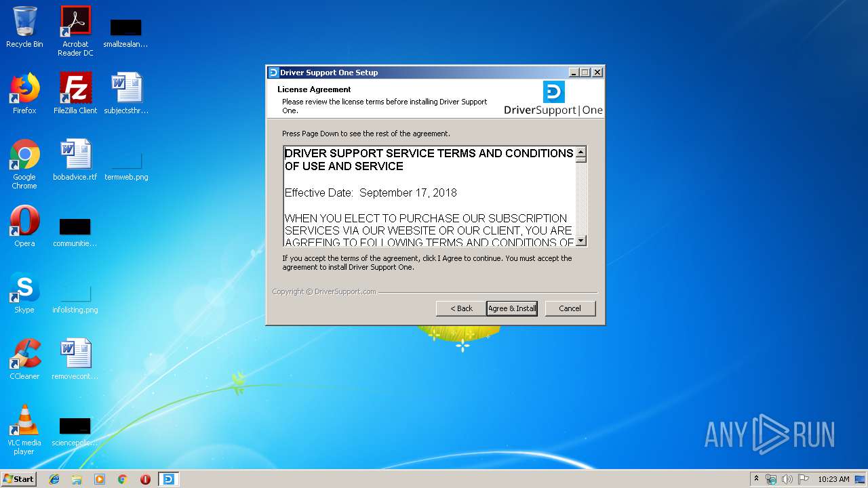This screenshot has height=488, width=868.
Task: Click the license scrollbar thumb
Action: 581,160
